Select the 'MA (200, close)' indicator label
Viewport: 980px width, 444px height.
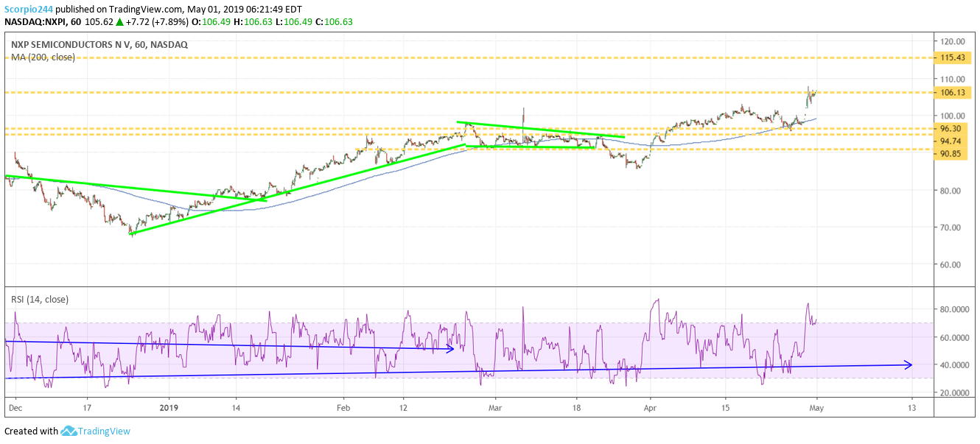pos(43,57)
